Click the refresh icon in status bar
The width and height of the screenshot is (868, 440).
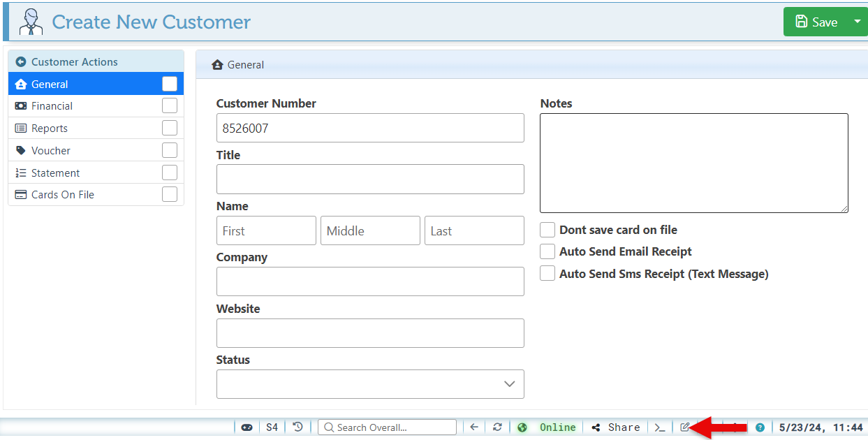pos(497,427)
